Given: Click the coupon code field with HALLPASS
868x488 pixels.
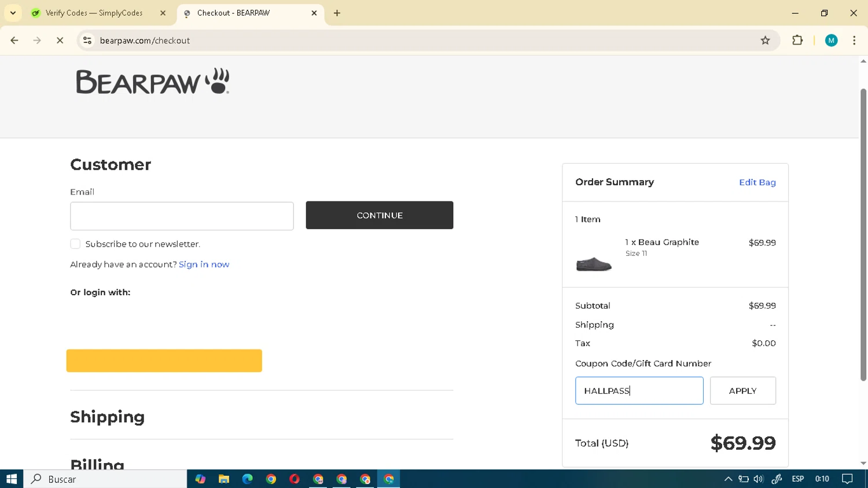Looking at the screenshot, I should (639, 391).
